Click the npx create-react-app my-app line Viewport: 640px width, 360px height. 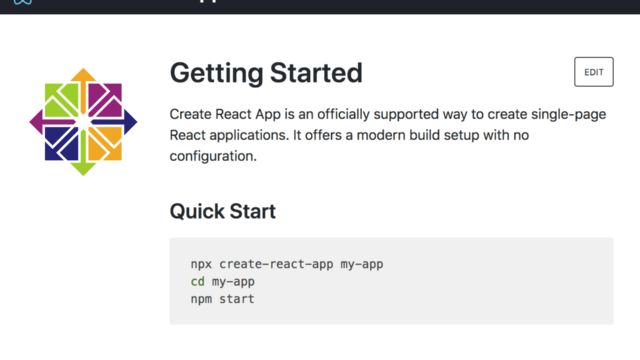click(287, 264)
